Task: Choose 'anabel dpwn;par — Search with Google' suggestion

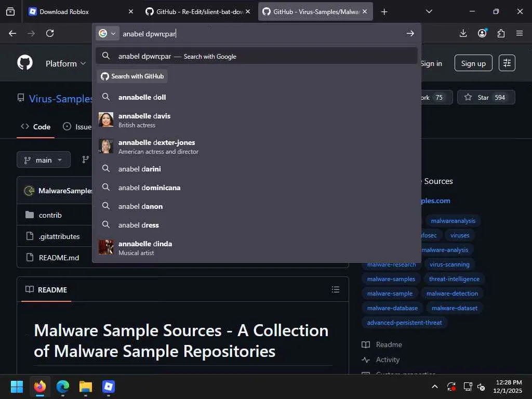Action: pyautogui.click(x=257, y=56)
